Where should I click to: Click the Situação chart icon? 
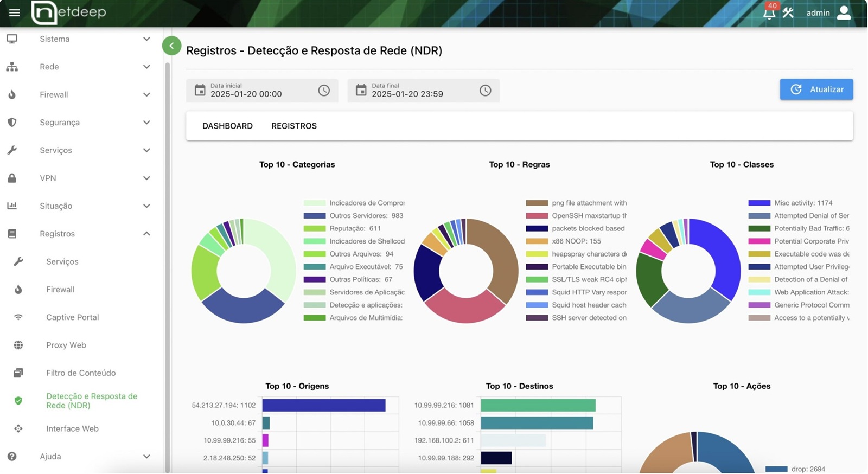click(x=12, y=206)
